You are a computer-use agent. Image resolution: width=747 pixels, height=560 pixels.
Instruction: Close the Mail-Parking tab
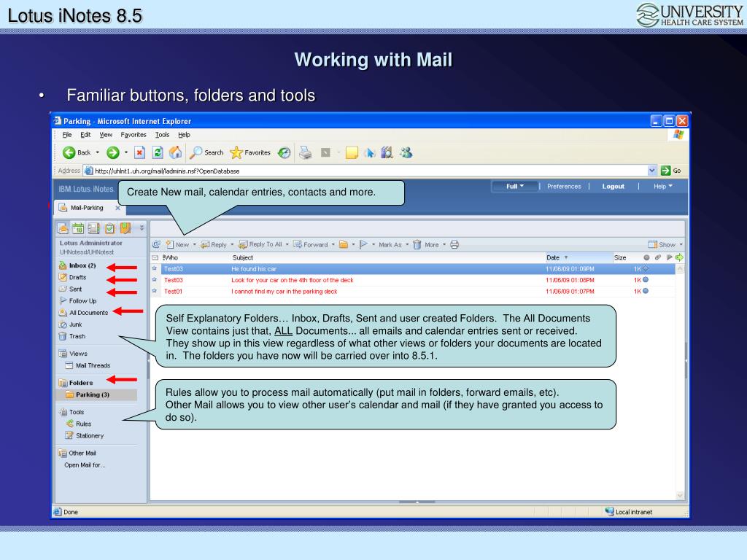click(x=117, y=208)
